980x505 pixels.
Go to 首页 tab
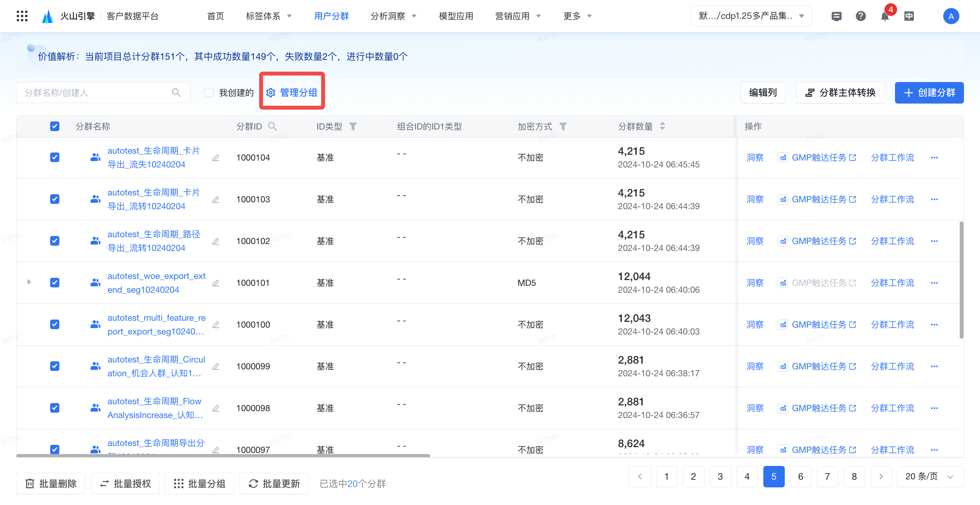click(216, 16)
